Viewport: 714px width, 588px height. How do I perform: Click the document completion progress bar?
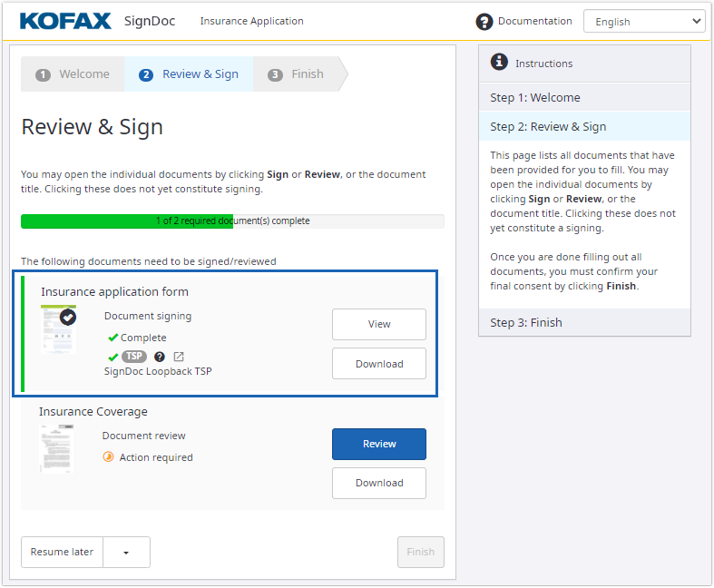232,220
